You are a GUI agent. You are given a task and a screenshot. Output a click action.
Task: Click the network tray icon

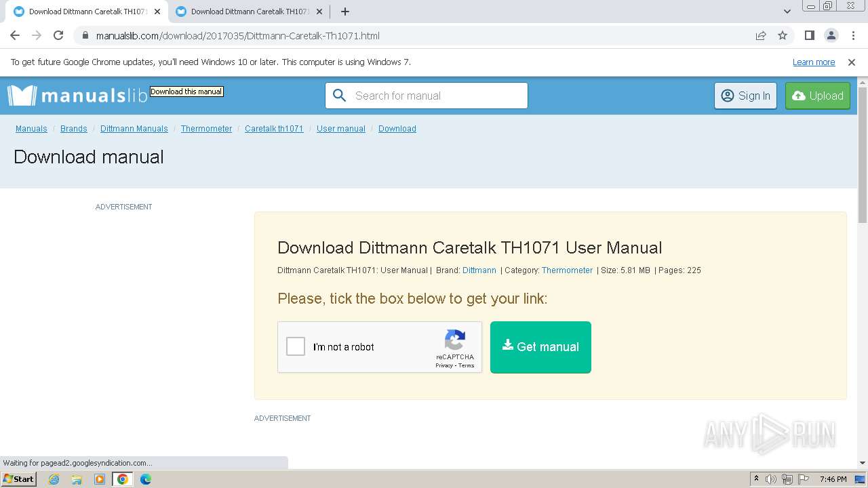pyautogui.click(x=787, y=479)
